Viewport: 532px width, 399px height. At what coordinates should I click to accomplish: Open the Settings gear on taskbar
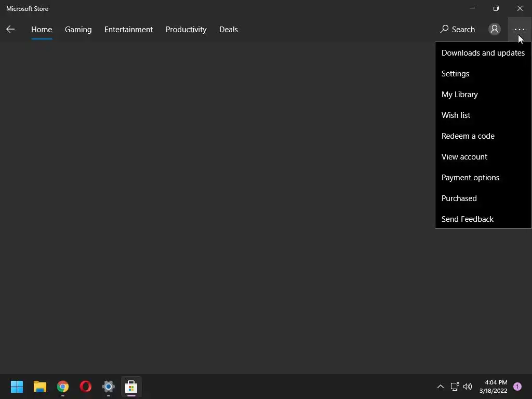click(109, 387)
